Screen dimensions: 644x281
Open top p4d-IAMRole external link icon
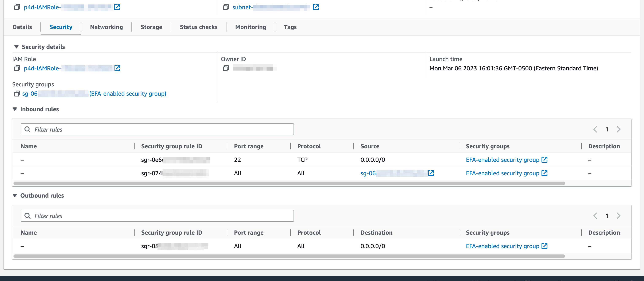pyautogui.click(x=117, y=7)
